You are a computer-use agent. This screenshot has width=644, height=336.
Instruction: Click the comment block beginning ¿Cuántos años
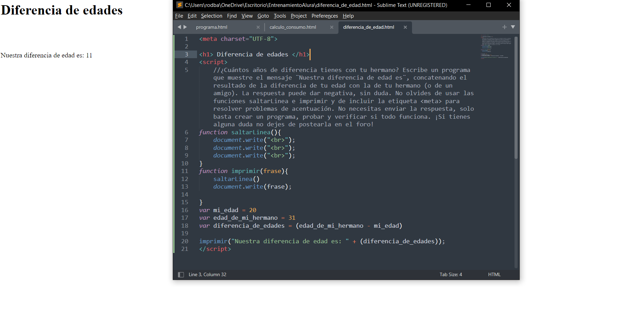coord(343,97)
